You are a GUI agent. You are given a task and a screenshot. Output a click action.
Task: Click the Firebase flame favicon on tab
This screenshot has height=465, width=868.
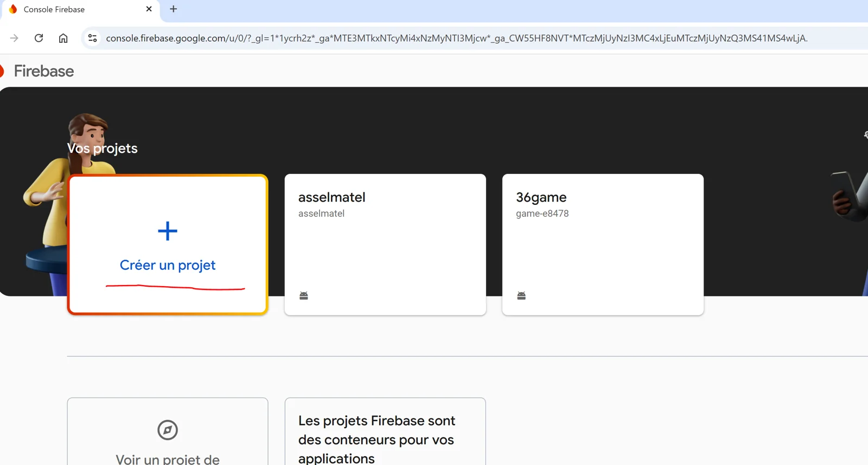click(13, 9)
